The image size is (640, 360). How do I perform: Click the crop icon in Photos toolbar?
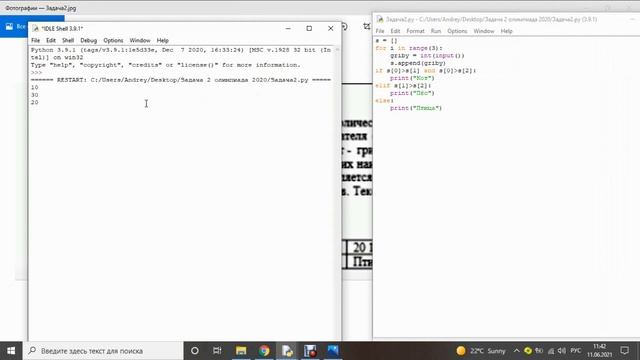tap(367, 27)
